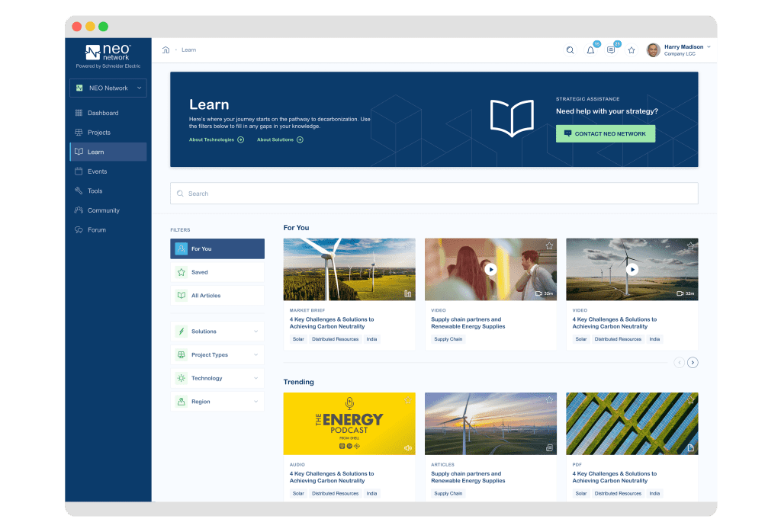
Task: Open the notifications bell icon
Action: (x=590, y=50)
